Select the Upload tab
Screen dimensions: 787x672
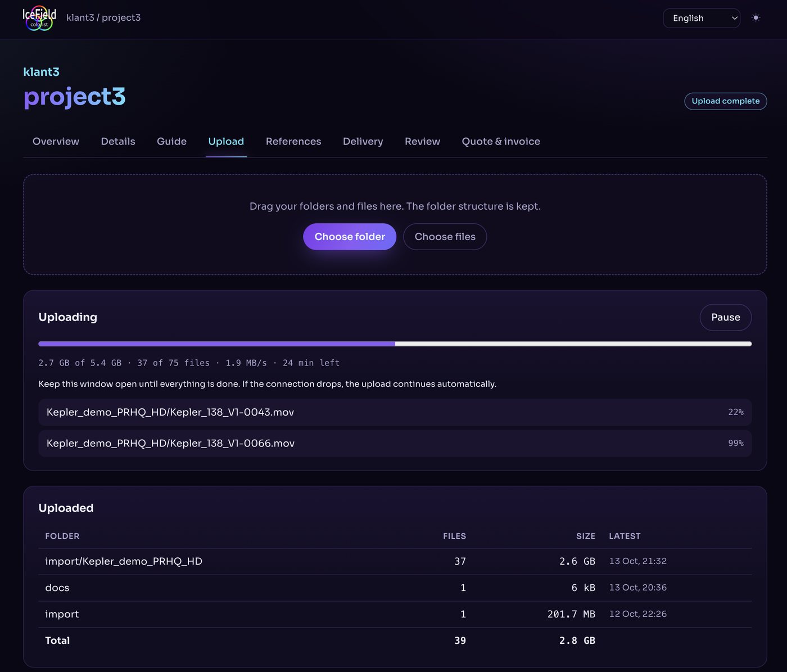226,142
